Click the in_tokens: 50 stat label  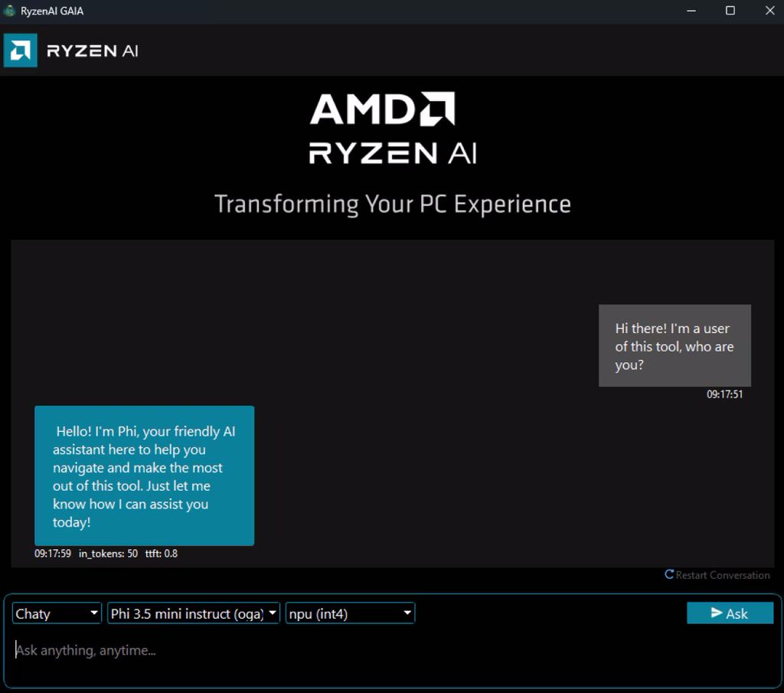point(108,553)
